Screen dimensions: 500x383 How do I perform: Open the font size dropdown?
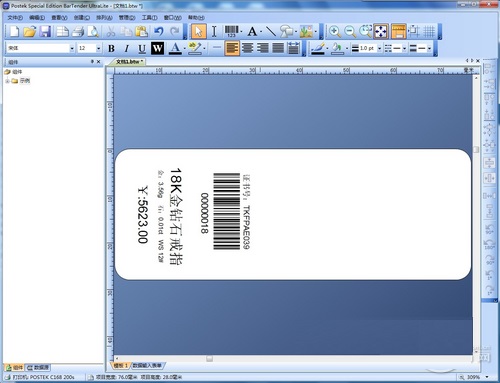tap(98, 49)
